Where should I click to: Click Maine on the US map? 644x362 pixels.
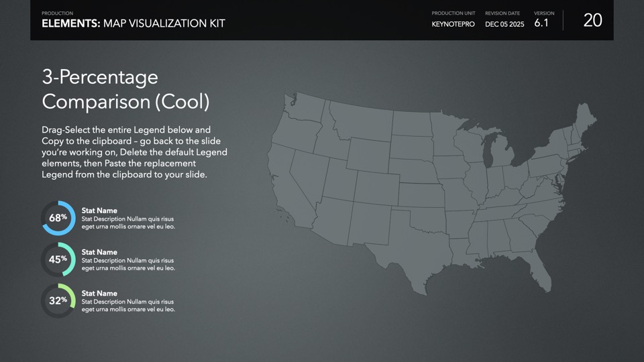tap(585, 119)
